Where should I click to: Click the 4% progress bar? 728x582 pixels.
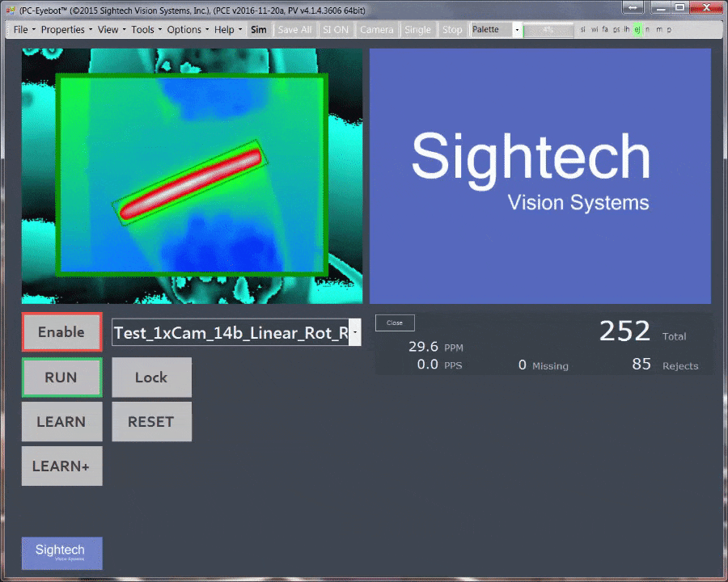pos(548,30)
